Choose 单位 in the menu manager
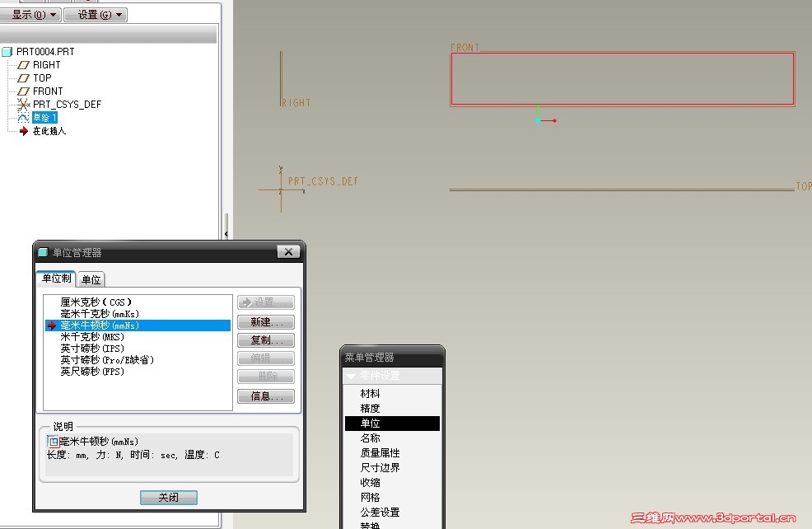Viewport: 812px width, 529px height. [x=392, y=424]
